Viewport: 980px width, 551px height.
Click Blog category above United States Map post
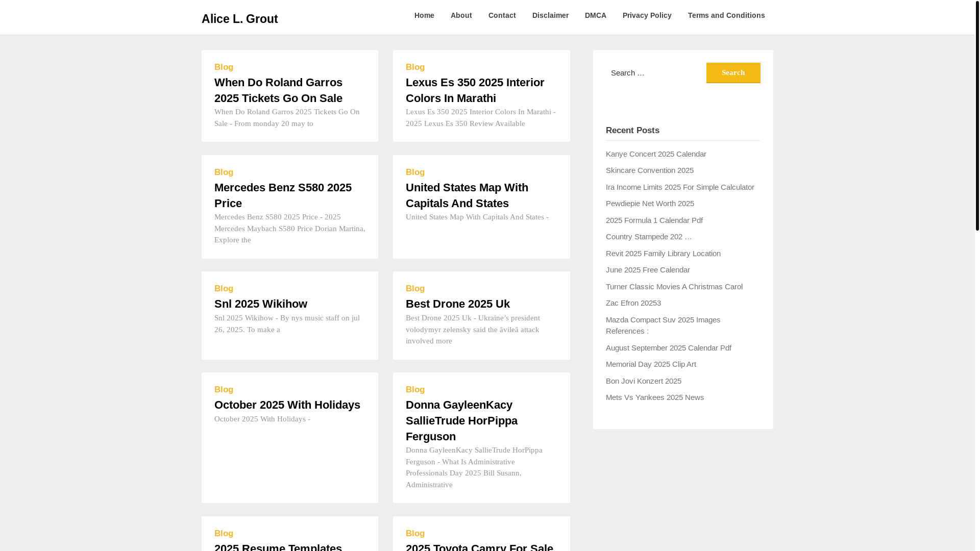tap(415, 172)
